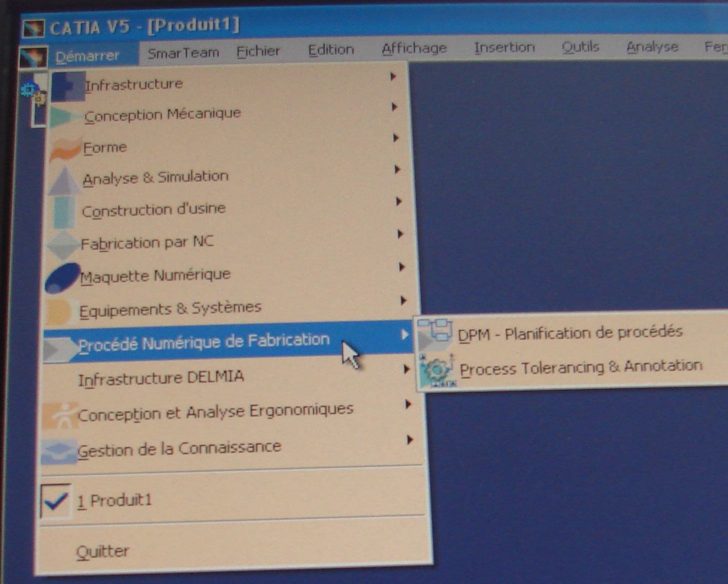Expand the Infrastructure DELMIA submenu arrow
Screen dimensions: 728x584
click(x=406, y=369)
